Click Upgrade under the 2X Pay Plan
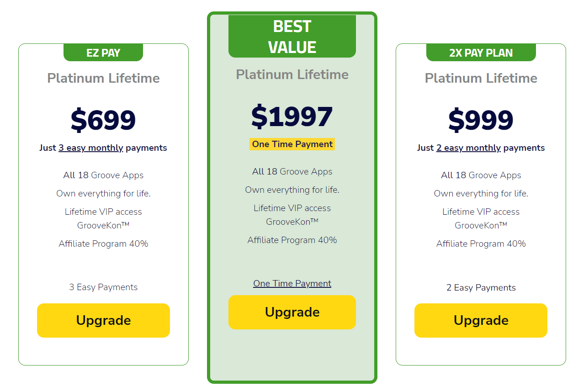The height and width of the screenshot is (392, 578). pyautogui.click(x=481, y=320)
